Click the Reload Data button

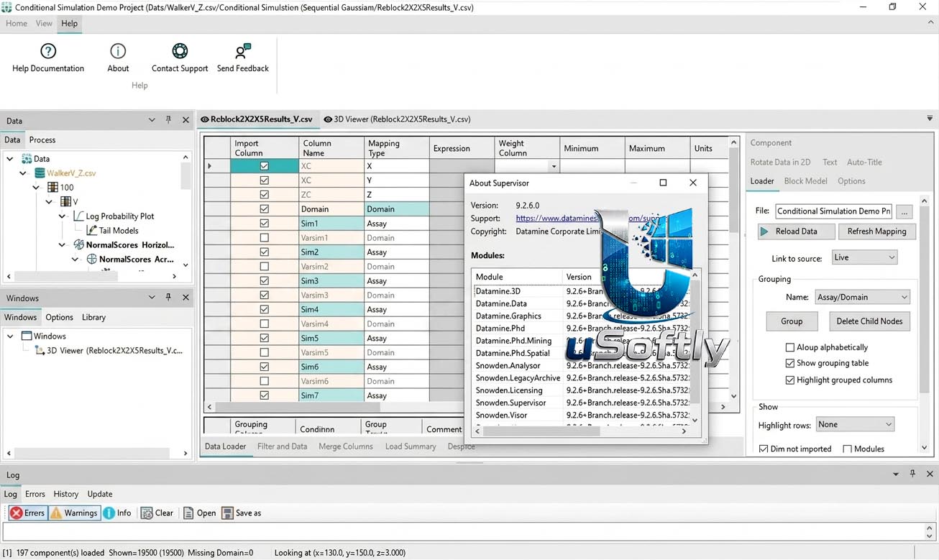796,231
